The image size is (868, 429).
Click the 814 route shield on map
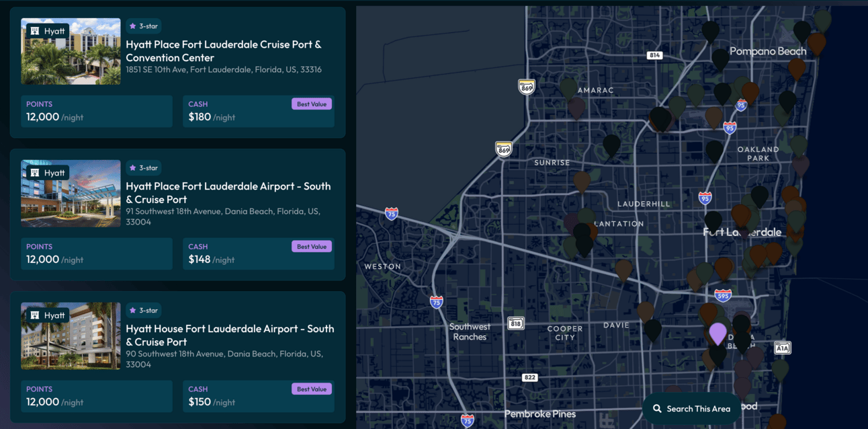coord(654,55)
